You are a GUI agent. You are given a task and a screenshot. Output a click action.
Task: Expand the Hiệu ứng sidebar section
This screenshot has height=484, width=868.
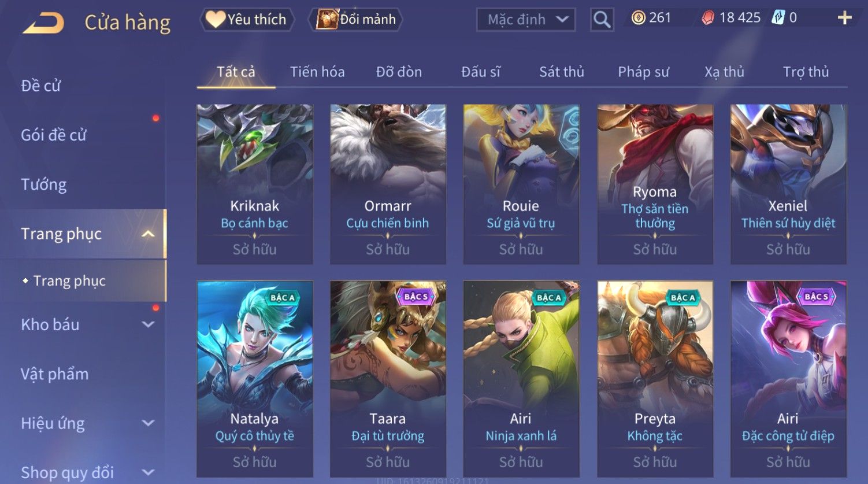148,423
